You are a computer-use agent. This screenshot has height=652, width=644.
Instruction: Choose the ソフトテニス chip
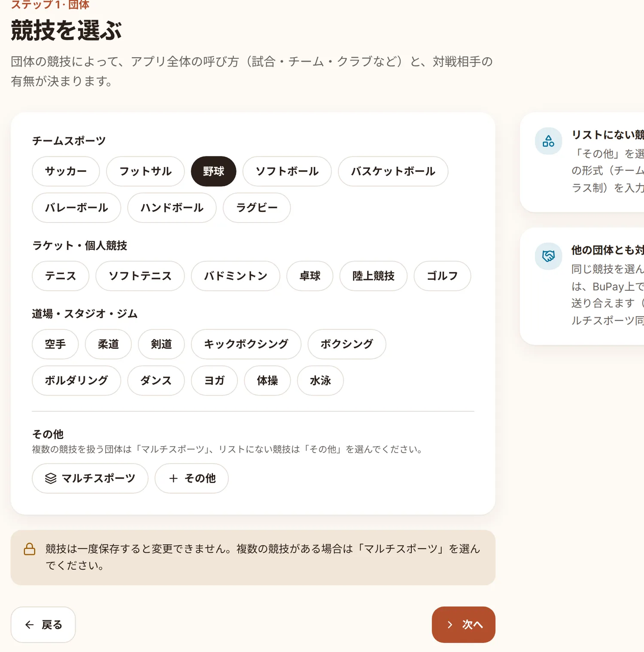tap(140, 276)
